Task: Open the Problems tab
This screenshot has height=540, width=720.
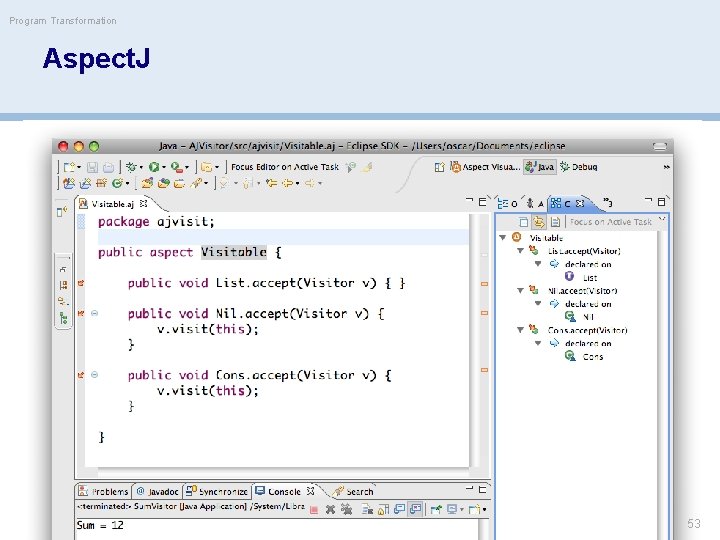Action: 104,491
